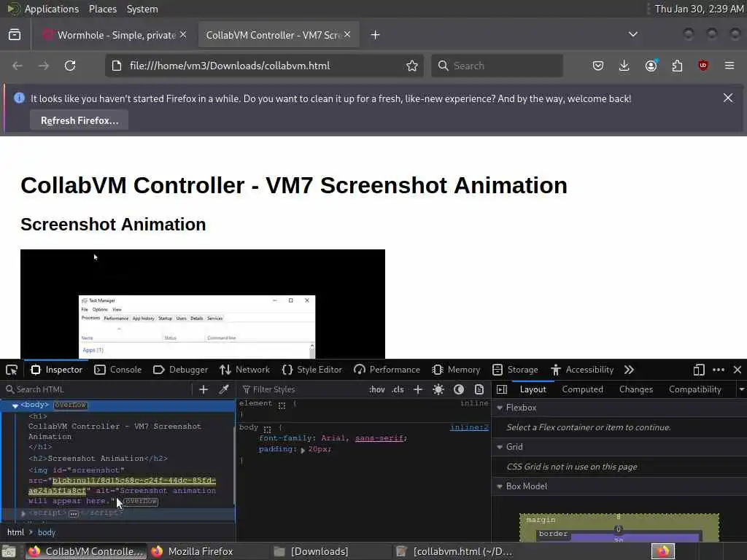Toggle light color scheme simulation
747x560 pixels.
point(438,389)
